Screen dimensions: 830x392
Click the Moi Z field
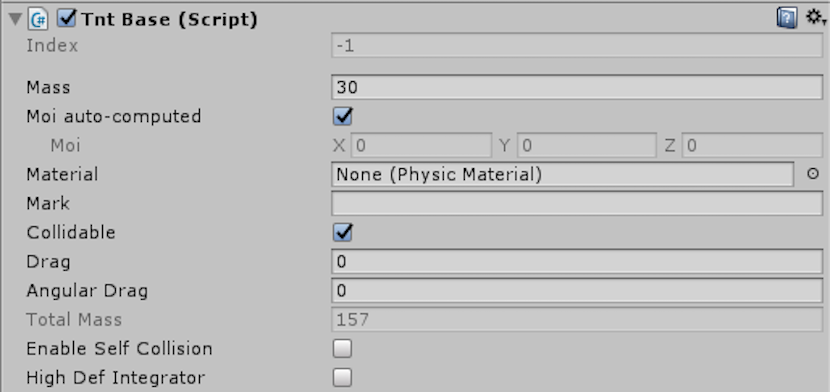coord(752,145)
